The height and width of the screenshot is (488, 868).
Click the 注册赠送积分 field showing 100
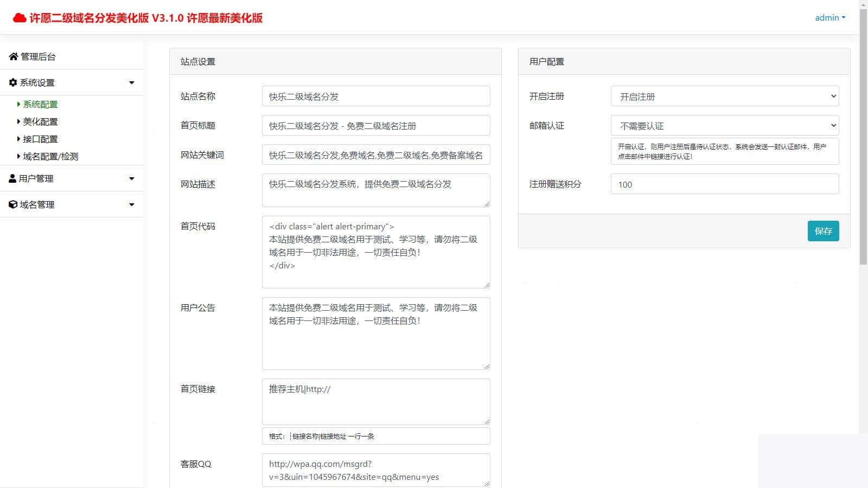(x=724, y=184)
